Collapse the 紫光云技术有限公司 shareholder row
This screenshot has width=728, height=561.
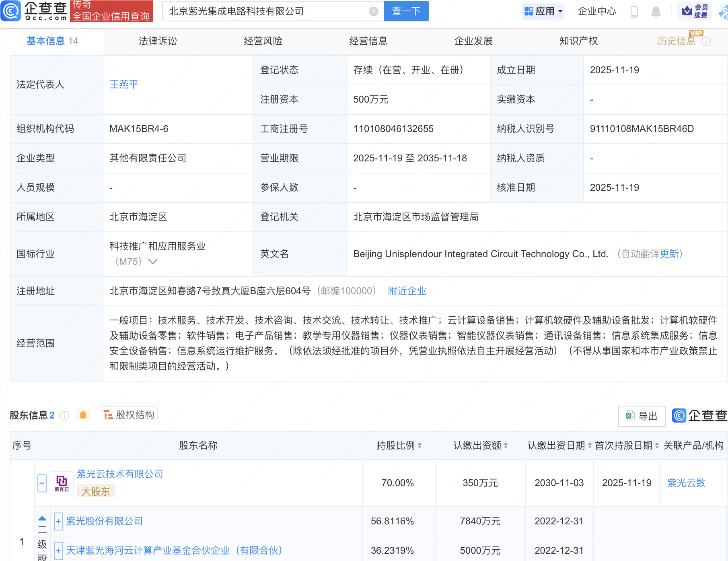42,483
